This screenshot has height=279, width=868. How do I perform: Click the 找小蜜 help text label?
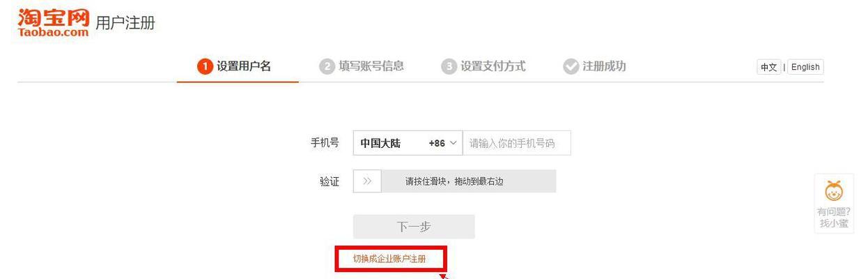tap(834, 223)
